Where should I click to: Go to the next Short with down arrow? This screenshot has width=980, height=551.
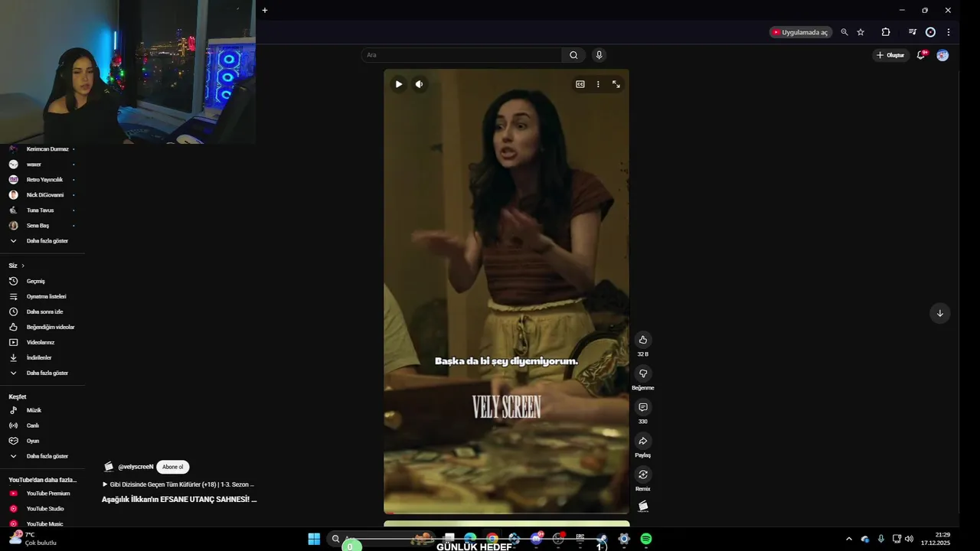click(x=940, y=313)
